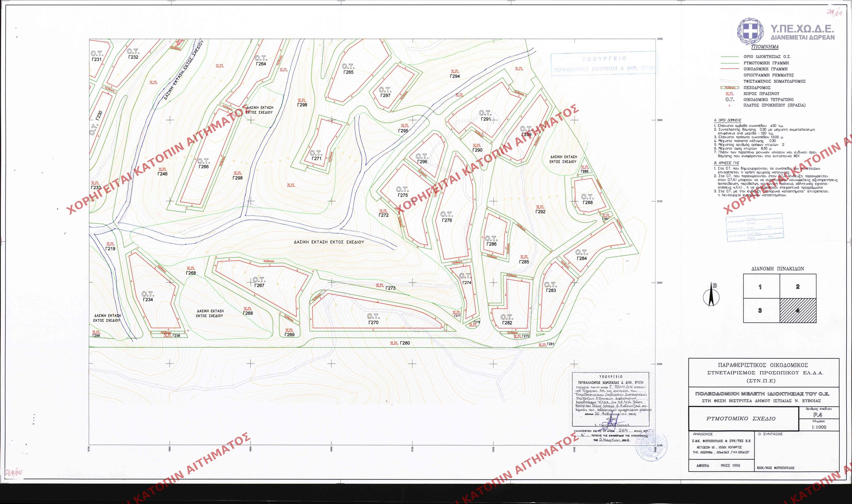The height and width of the screenshot is (504, 852).
Task: Click block label O.T. Γ267
Action: [x=259, y=282]
